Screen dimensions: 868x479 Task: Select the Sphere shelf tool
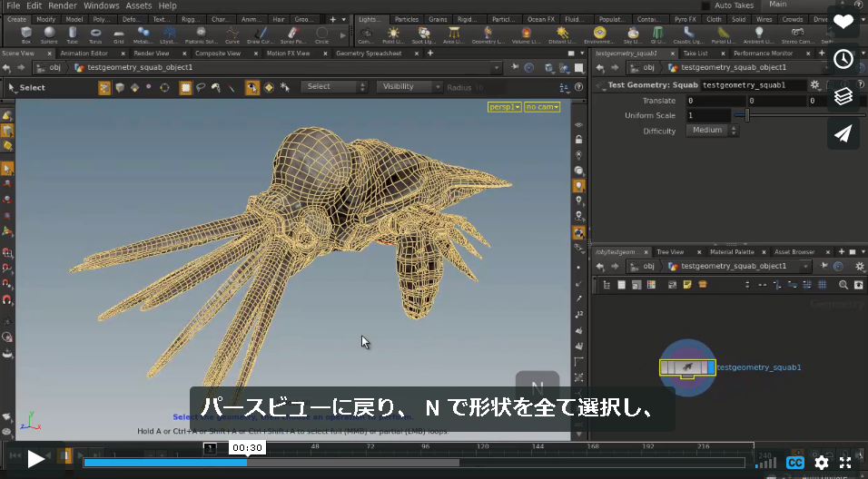tap(49, 34)
